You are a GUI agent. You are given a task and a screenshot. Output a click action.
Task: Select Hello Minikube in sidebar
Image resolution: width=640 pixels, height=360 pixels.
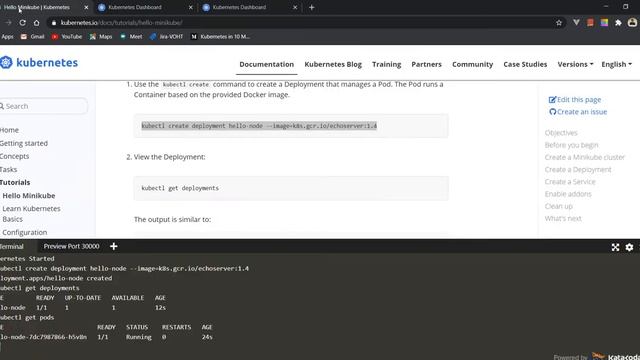(x=29, y=196)
